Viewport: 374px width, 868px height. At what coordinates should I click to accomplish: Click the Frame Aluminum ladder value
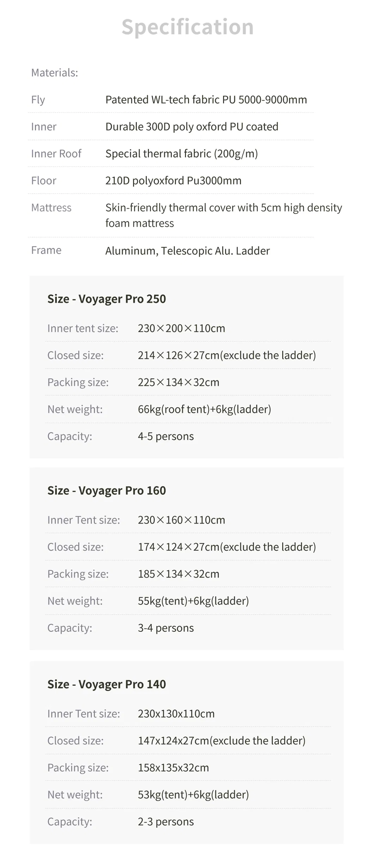tap(187, 251)
